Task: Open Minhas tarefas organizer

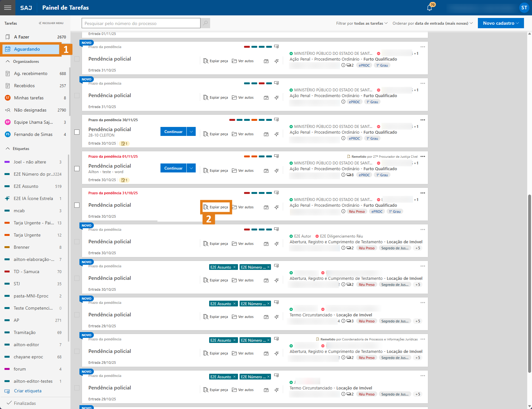Action: pos(29,98)
